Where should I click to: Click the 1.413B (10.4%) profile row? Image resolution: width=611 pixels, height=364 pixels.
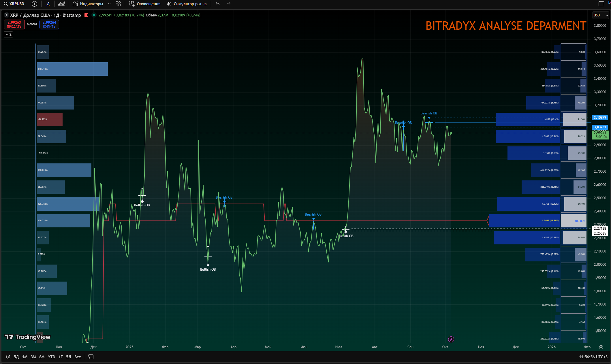(x=528, y=119)
